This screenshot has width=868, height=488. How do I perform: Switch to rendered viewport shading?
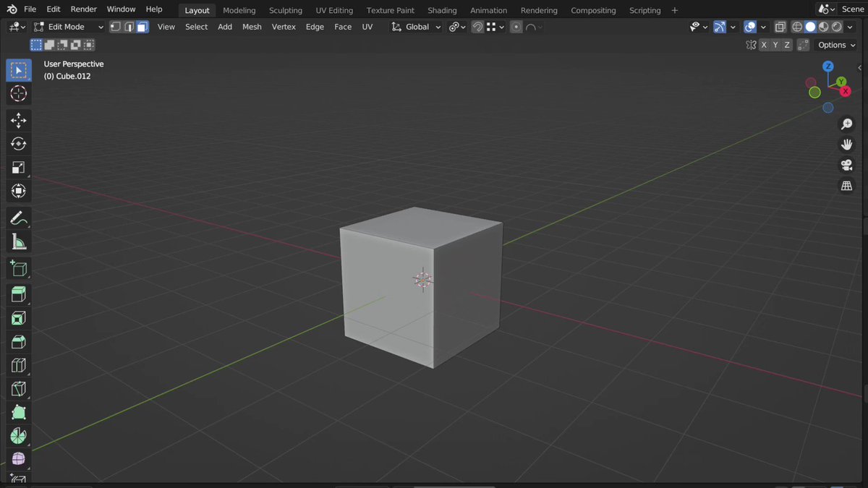pyautogui.click(x=837, y=27)
